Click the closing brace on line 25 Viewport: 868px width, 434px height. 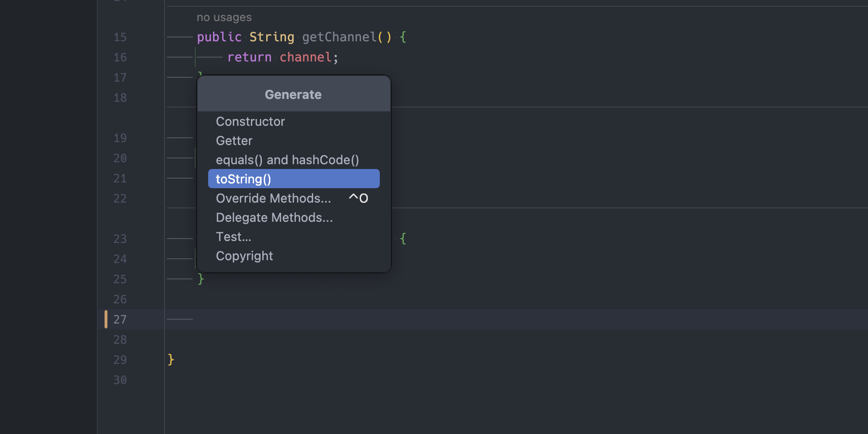coord(200,279)
